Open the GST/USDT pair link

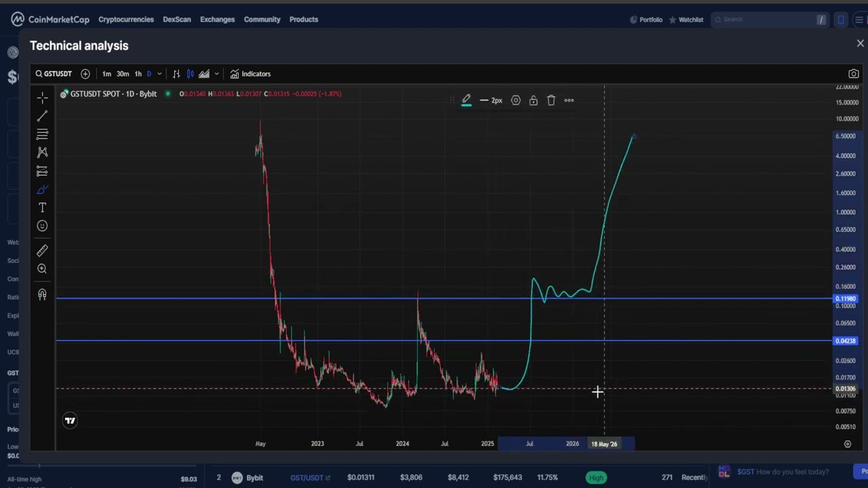tap(310, 478)
